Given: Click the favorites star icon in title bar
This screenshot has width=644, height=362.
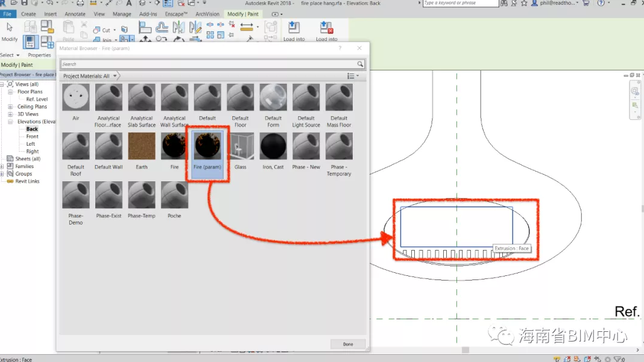Looking at the screenshot, I should [524, 4].
